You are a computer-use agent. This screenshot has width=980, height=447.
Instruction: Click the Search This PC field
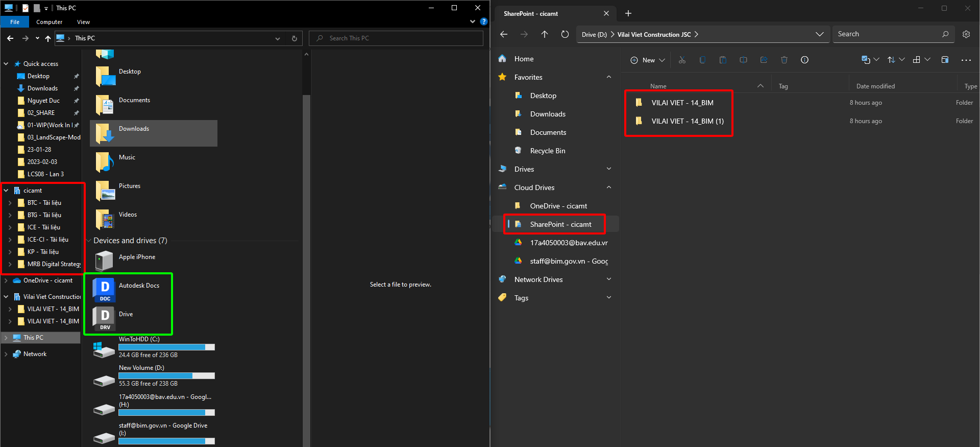click(396, 38)
